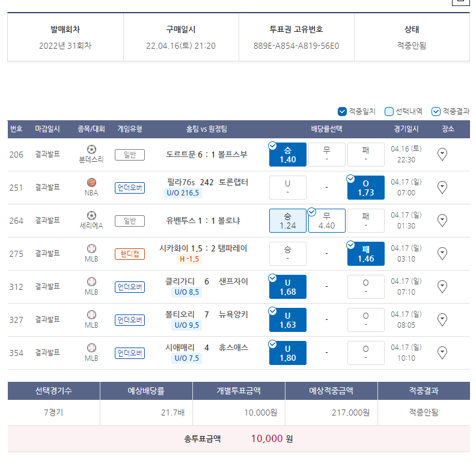Screen dimensions: 476x463
Task: Open venue location for match 206
Action: click(x=442, y=155)
